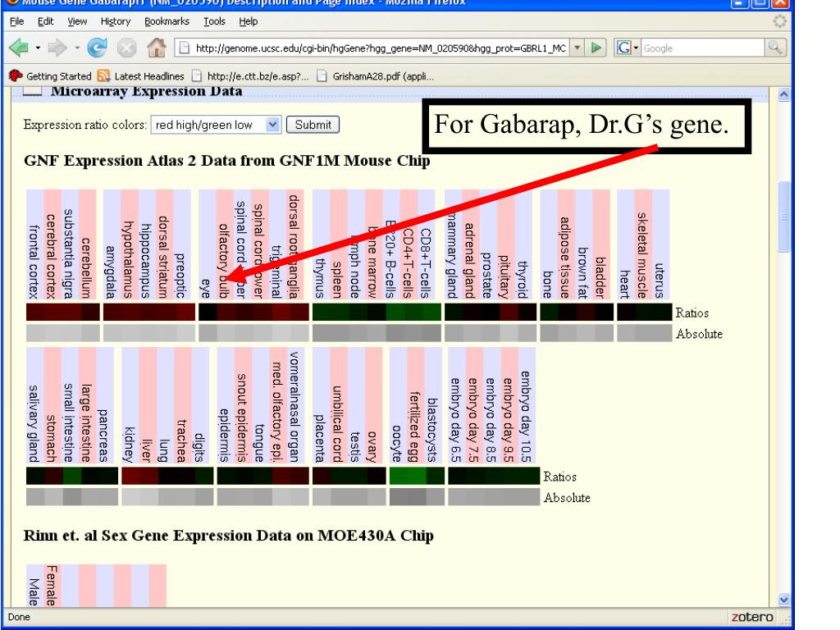Open the Back button history dropdown arrow
840x630 pixels.
tap(38, 48)
